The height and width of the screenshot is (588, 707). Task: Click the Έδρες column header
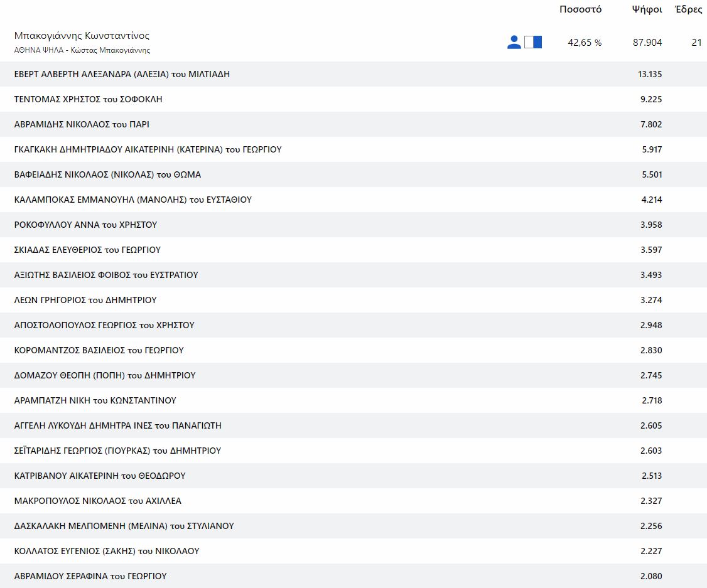688,9
